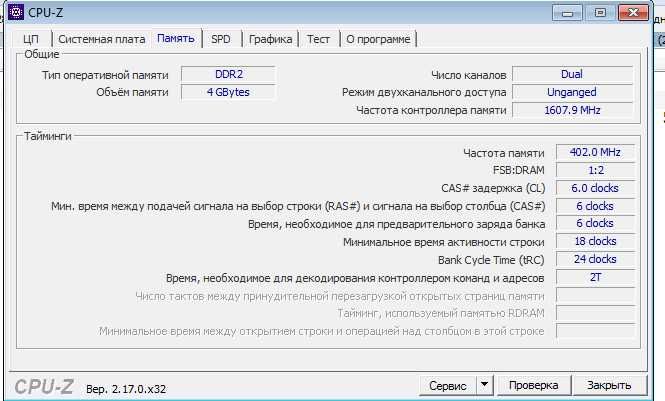Click the 4 GBytes memory size field
This screenshot has width=665, height=401.
click(229, 92)
